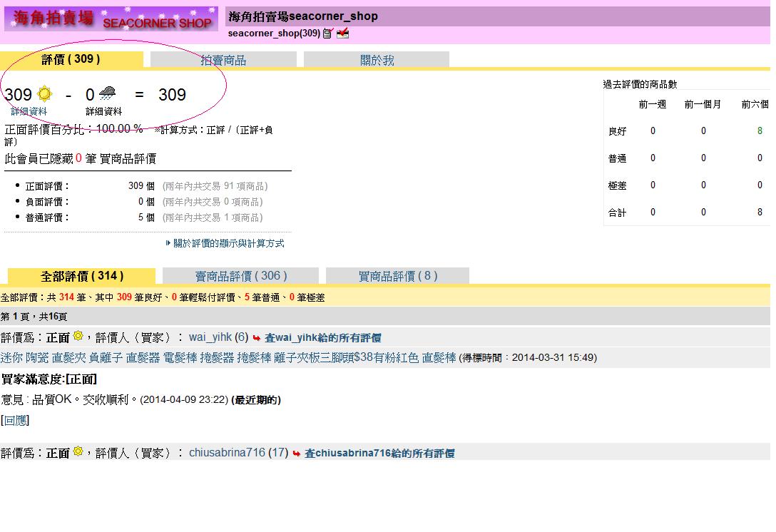Click the red checkmark card icon in header
The image size is (776, 532).
tap(343, 34)
